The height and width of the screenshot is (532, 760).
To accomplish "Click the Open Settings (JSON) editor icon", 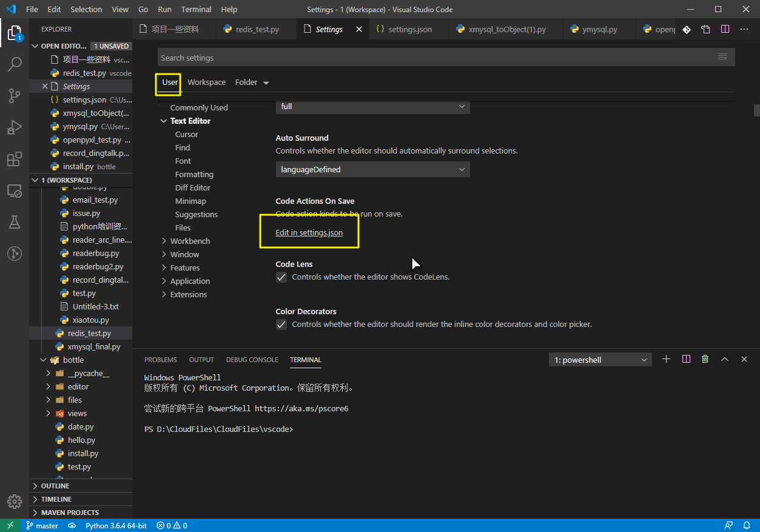I will pos(705,29).
